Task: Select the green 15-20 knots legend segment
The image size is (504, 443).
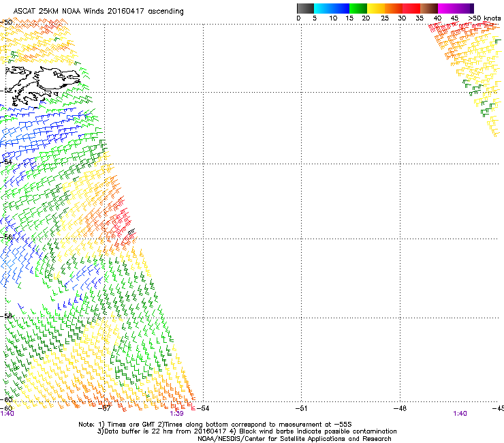Action: click(x=358, y=8)
